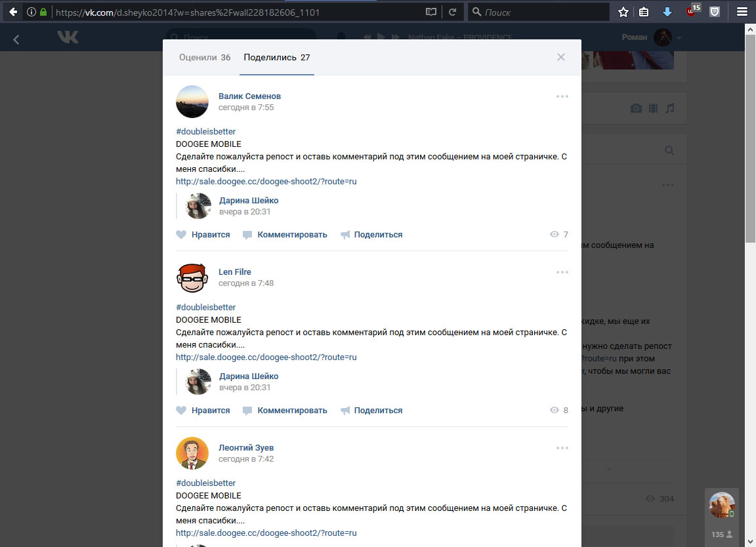Reload the vk.com page
The width and height of the screenshot is (756, 547).
click(452, 12)
